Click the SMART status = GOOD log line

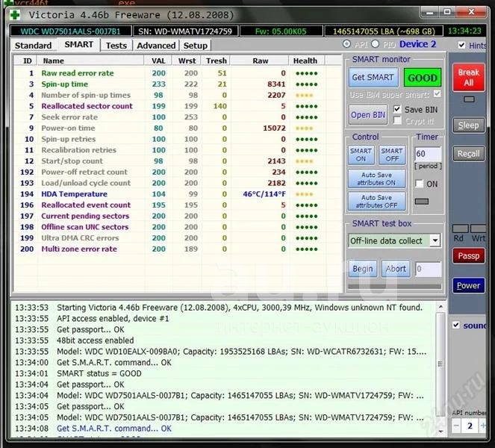[x=99, y=373]
